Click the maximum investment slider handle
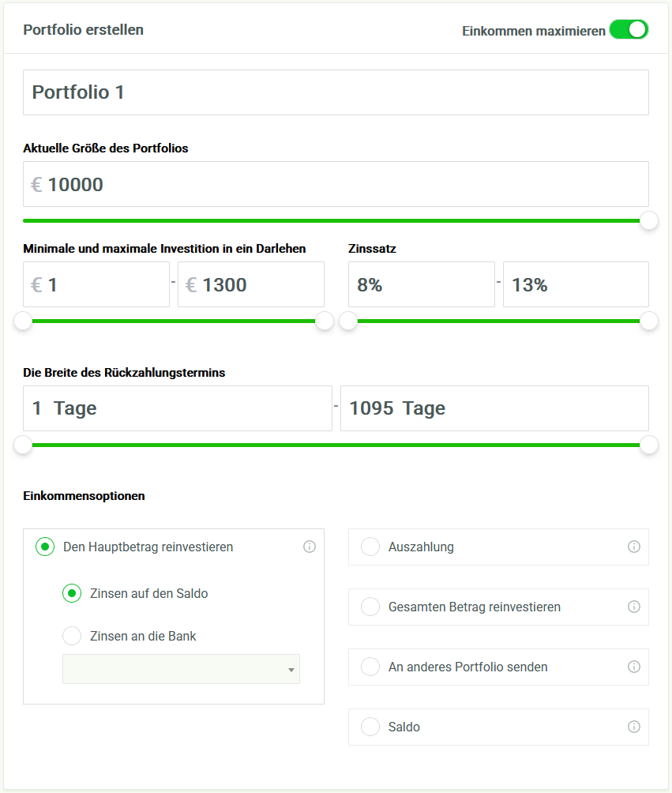672x793 pixels. (x=324, y=321)
